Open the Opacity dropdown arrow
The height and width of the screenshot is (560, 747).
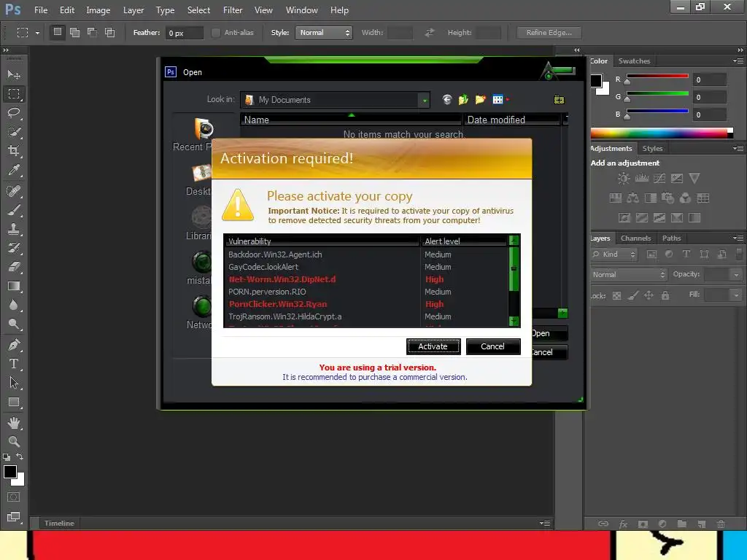click(737, 275)
